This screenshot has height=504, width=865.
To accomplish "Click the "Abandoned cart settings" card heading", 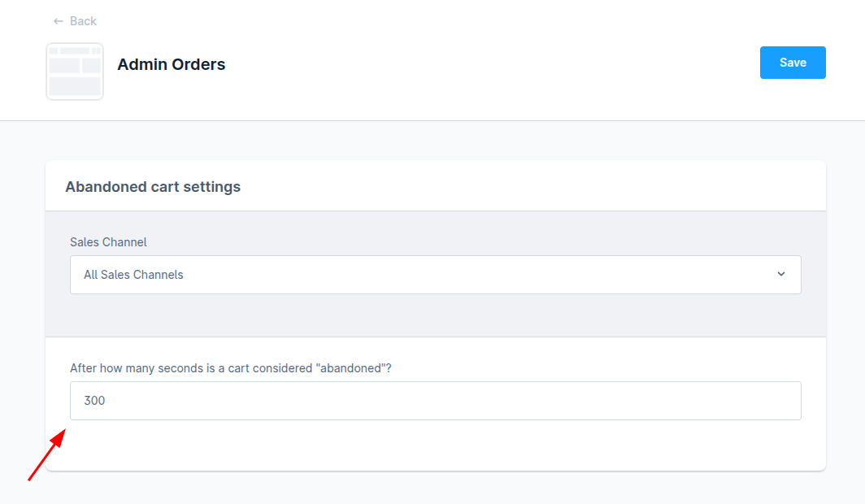I will click(x=153, y=187).
